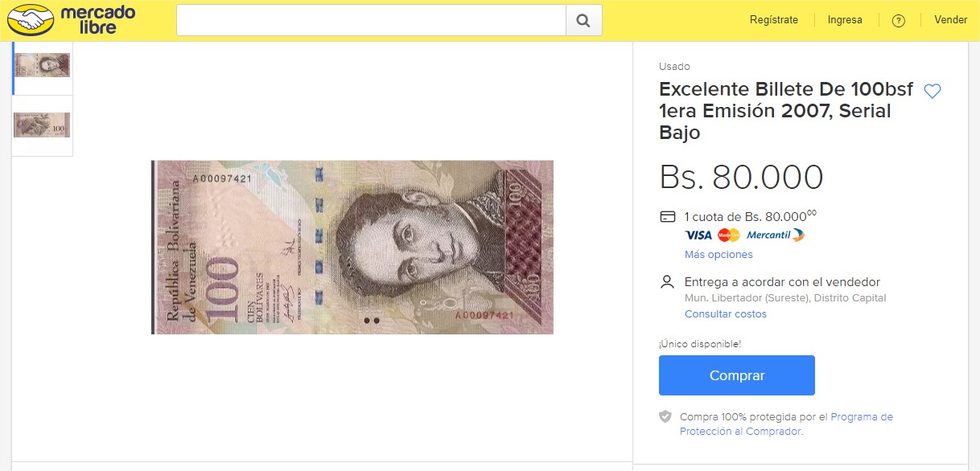Click the Vender link in header
The image size is (980, 471).
point(950,20)
